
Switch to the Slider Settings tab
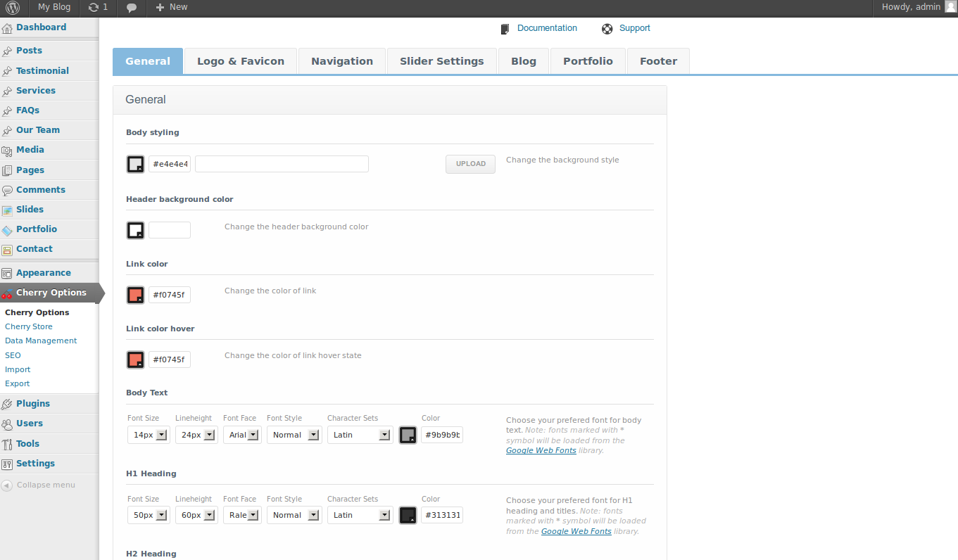click(441, 61)
